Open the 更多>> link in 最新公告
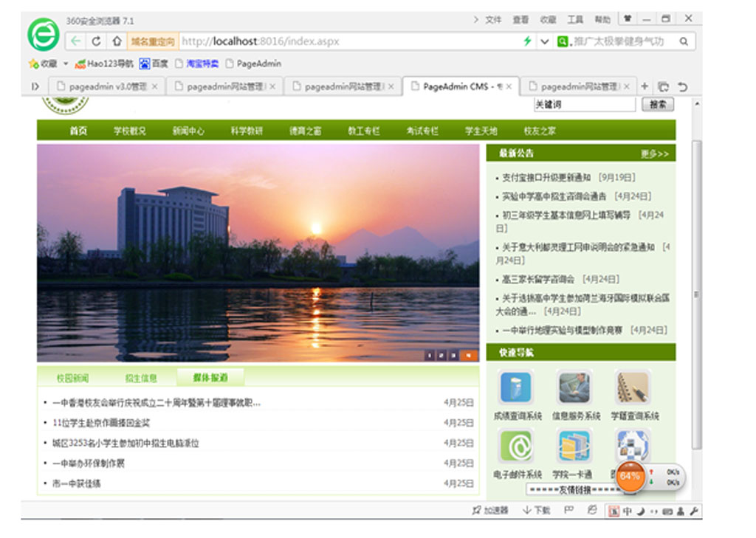This screenshot has width=756, height=538. (654, 154)
